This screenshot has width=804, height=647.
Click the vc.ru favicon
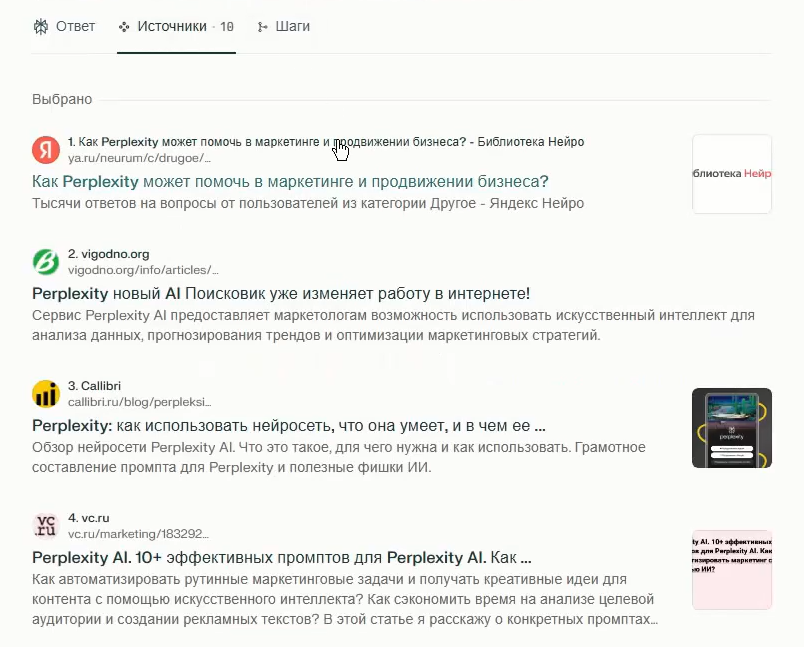(x=46, y=525)
